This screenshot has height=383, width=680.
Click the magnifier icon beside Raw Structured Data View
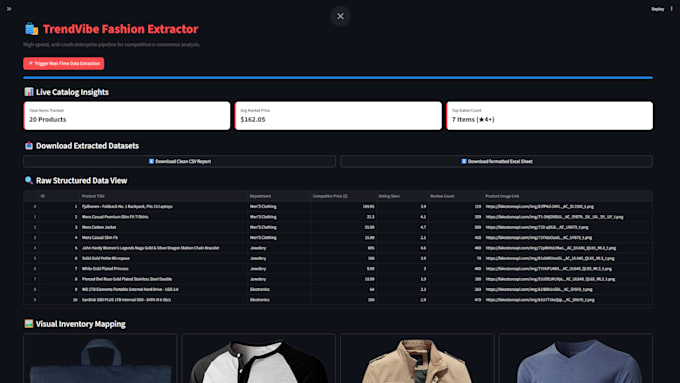click(x=29, y=180)
